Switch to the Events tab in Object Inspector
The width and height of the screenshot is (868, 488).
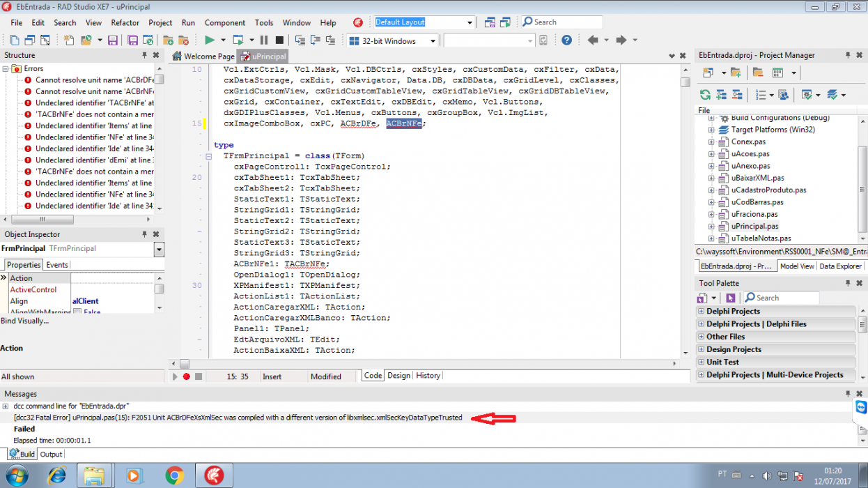[x=57, y=265]
